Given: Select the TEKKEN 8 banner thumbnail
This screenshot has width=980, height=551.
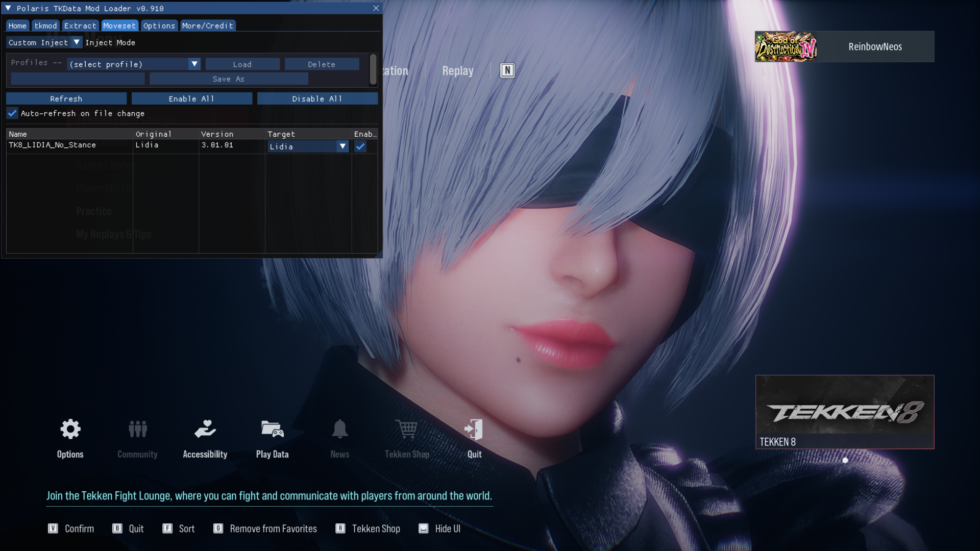Looking at the screenshot, I should click(845, 412).
